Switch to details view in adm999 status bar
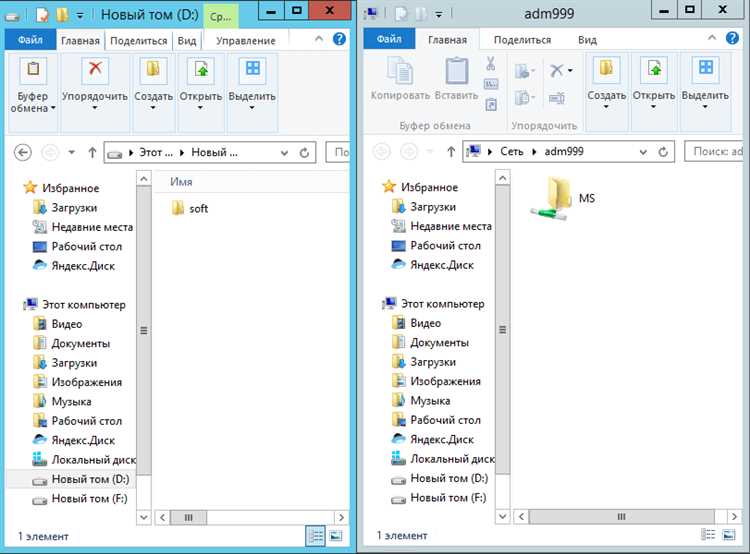This screenshot has width=750, height=554. (x=708, y=534)
